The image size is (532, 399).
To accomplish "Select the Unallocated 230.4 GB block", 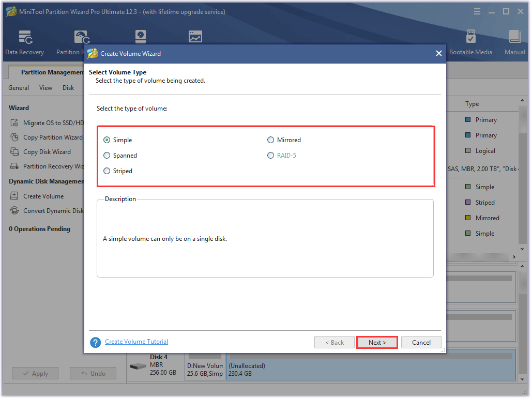I will (x=371, y=366).
